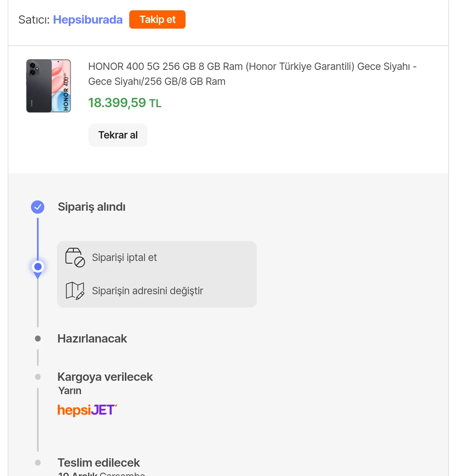Click the Teslim edilecek status label
Viewport: 456px width, 476px height.
pos(99,463)
